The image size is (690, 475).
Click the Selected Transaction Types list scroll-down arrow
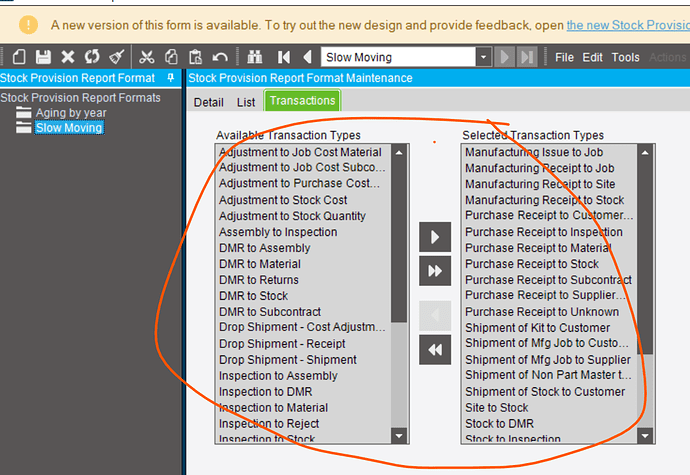coord(645,436)
